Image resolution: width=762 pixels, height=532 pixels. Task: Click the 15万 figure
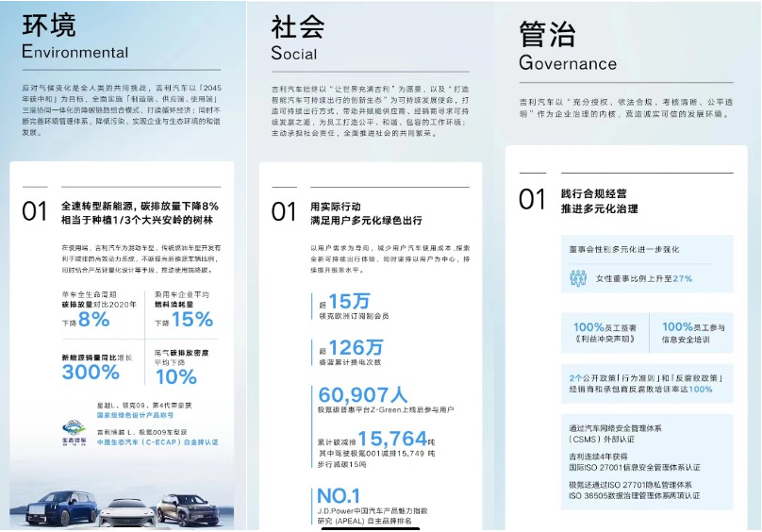pyautogui.click(x=350, y=302)
